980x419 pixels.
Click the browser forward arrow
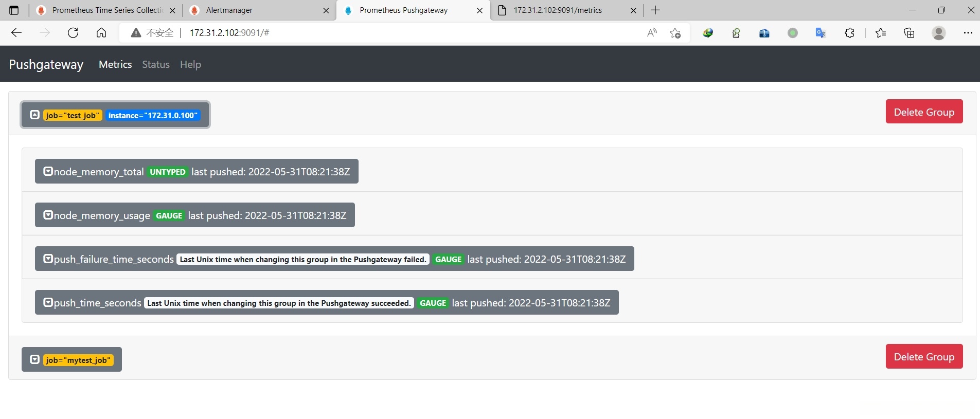click(45, 33)
